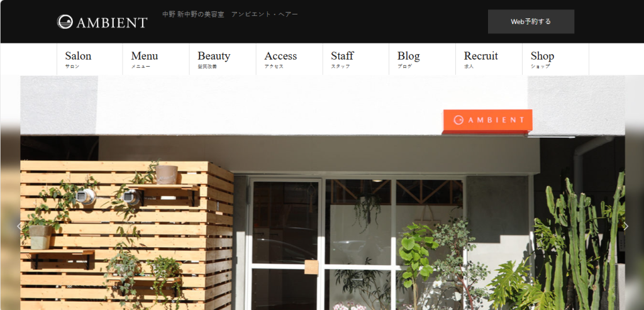The width and height of the screenshot is (644, 310).
Task: Go to previous slide with left arrow
Action: pos(18,226)
